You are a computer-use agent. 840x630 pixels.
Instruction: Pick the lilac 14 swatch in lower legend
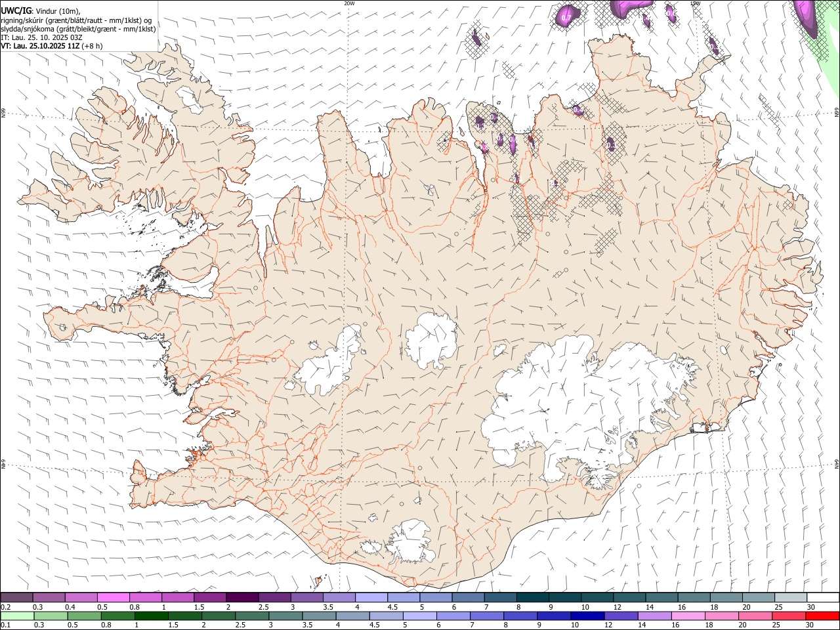pyautogui.click(x=654, y=616)
